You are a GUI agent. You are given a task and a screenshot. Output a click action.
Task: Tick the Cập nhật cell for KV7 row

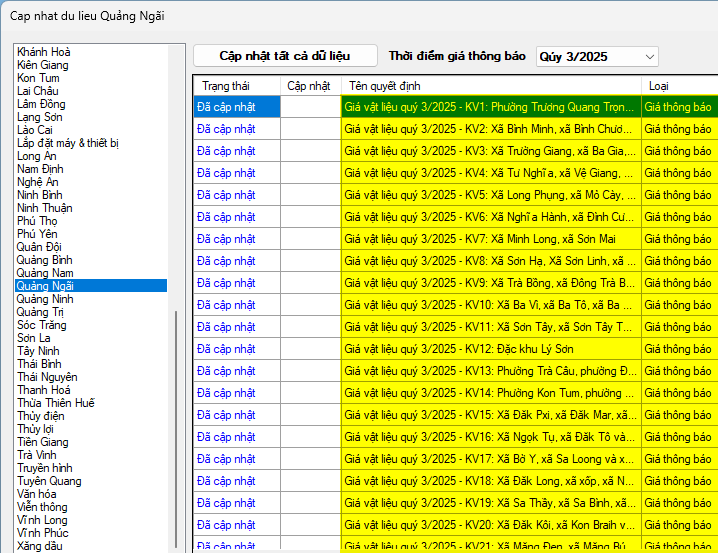(x=310, y=239)
